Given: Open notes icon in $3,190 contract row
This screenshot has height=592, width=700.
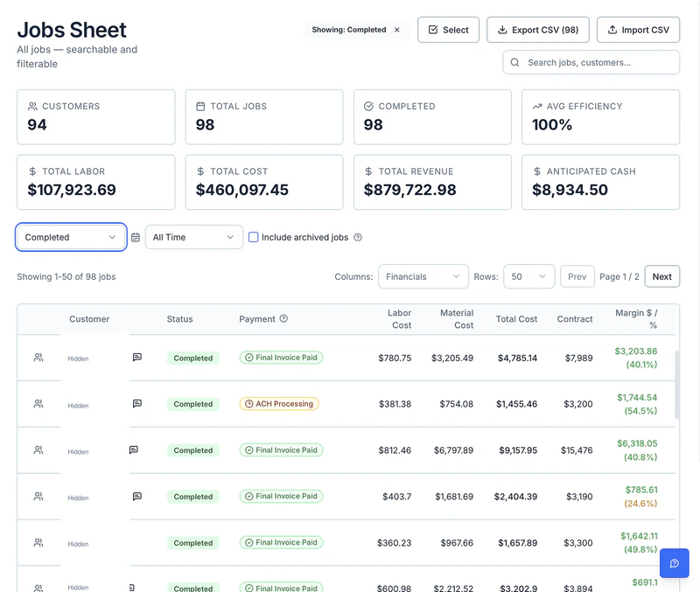Looking at the screenshot, I should pyautogui.click(x=137, y=496).
